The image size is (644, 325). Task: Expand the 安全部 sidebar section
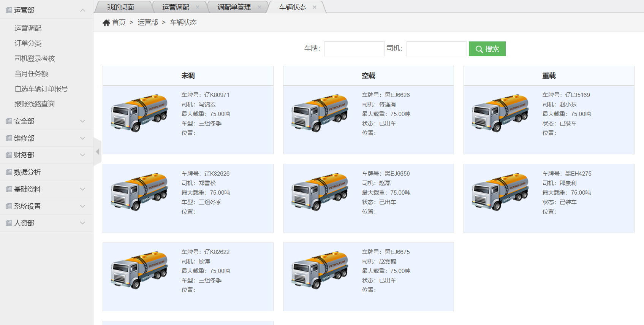[82, 121]
